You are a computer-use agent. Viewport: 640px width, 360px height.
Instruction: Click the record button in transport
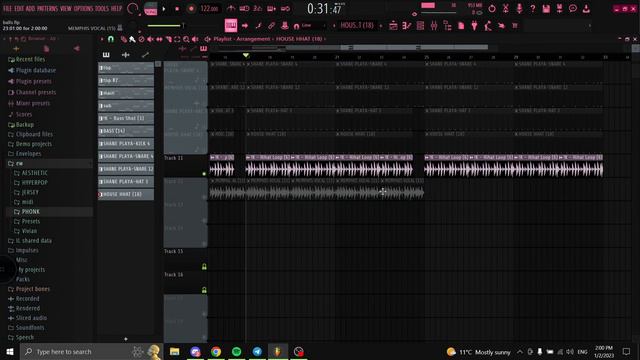(x=191, y=9)
